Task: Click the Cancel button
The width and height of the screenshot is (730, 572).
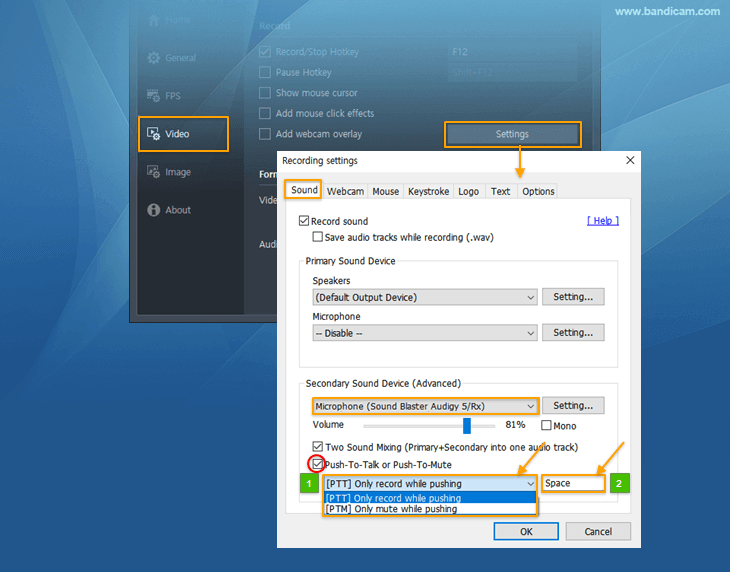Action: click(x=598, y=532)
